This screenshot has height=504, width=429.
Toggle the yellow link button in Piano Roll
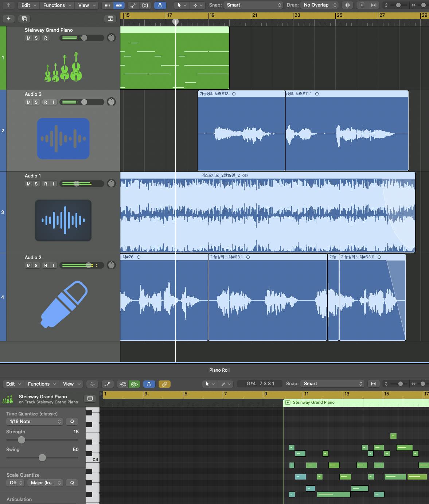point(164,384)
